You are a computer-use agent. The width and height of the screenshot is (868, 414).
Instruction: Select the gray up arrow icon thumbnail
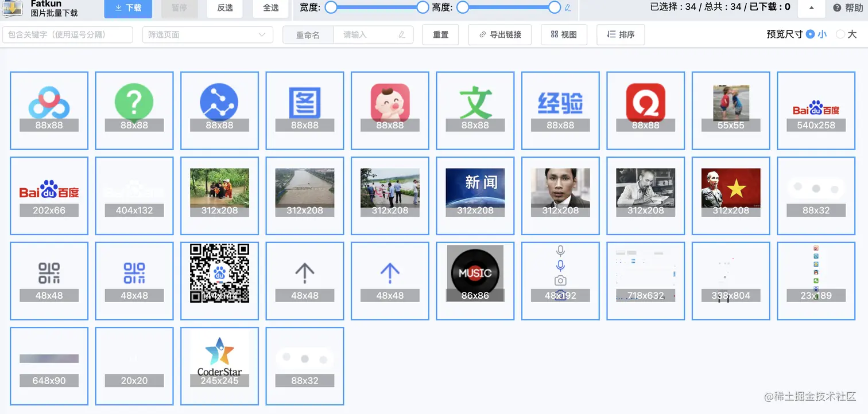(305, 281)
